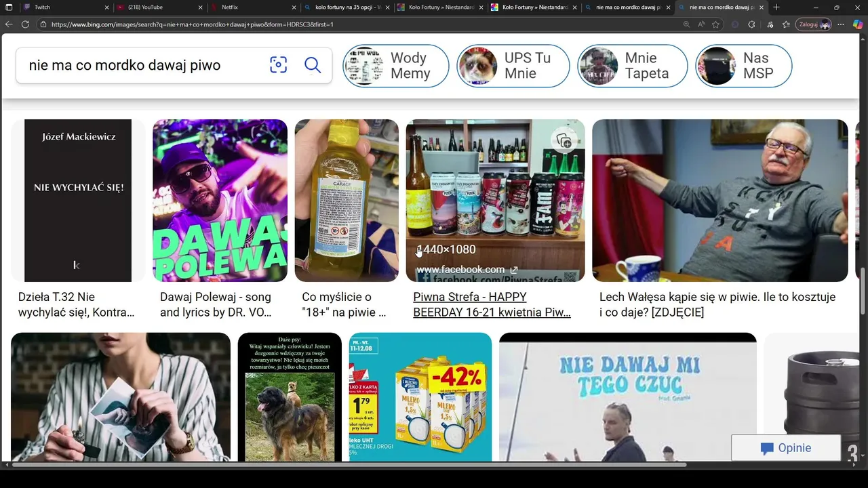
Task: Click the browser URL address bar
Action: click(x=359, y=24)
